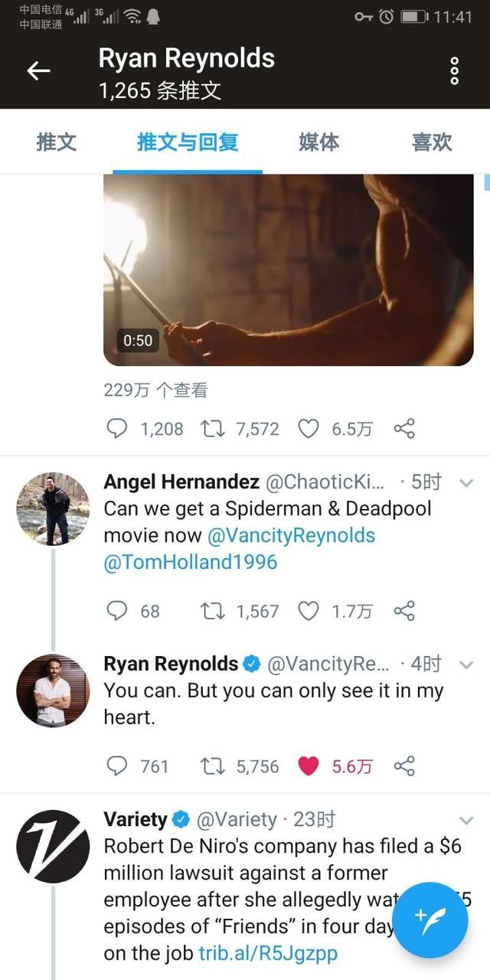Open the @TomHolland1996 mention link
The height and width of the screenshot is (980, 490).
pyautogui.click(x=191, y=562)
